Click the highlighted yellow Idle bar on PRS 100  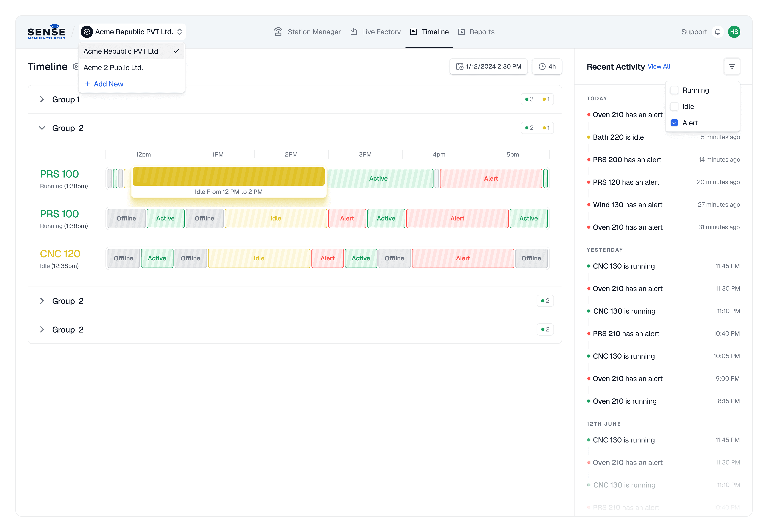(x=229, y=177)
